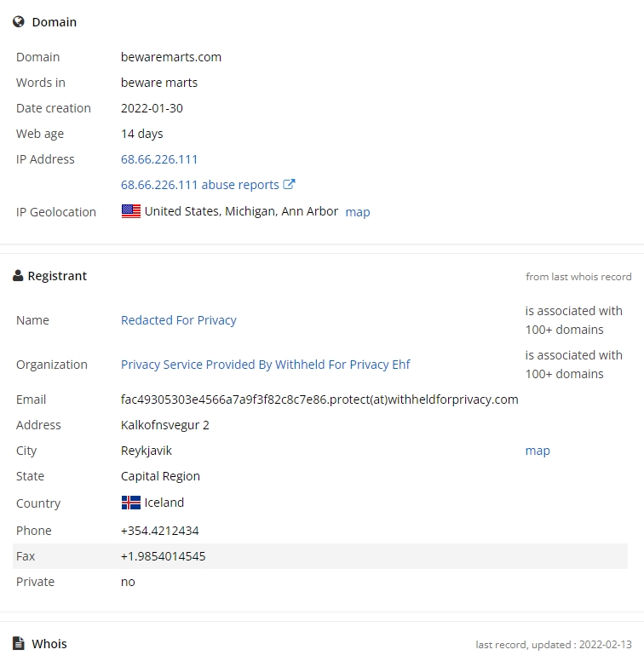644x661 pixels.
Task: Click the globe icon beside Domain heading
Action: [19, 21]
